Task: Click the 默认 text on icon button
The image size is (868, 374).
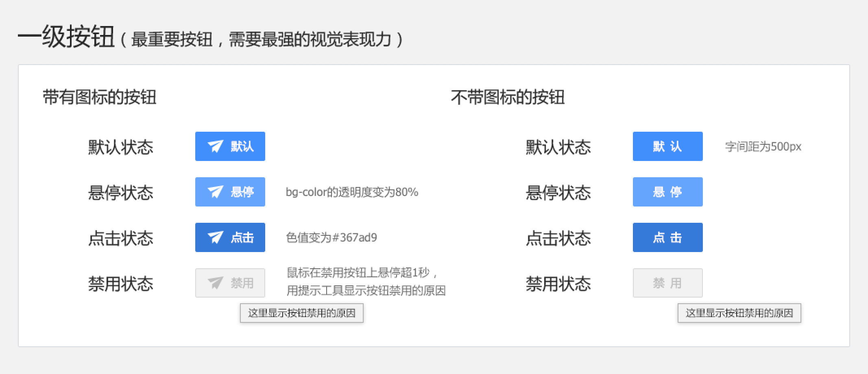Action: tap(242, 146)
